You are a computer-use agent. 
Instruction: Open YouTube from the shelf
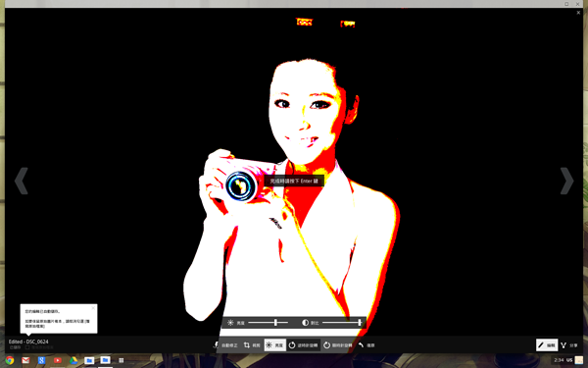pos(58,360)
